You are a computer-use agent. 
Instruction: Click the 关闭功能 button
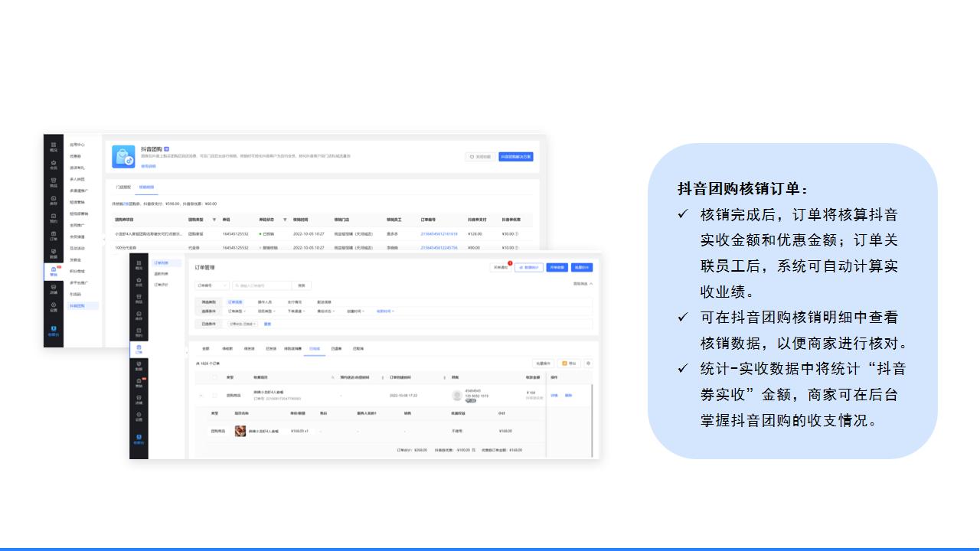tap(480, 157)
